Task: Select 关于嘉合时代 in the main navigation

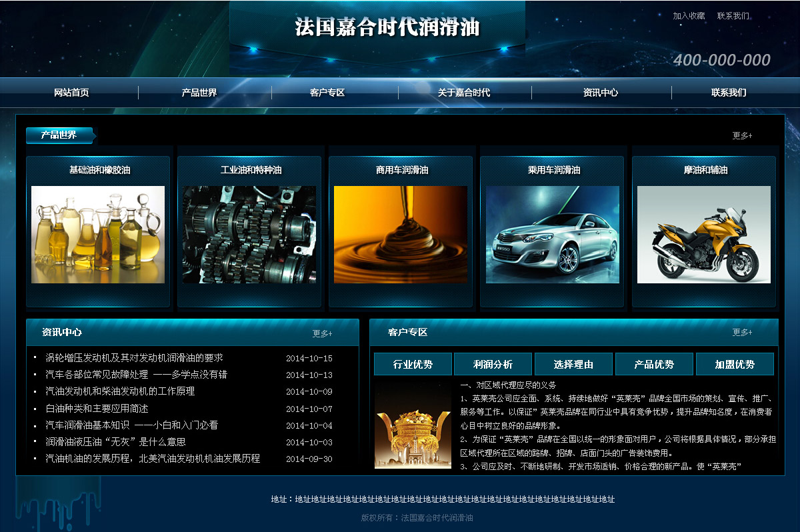Action: tap(464, 93)
